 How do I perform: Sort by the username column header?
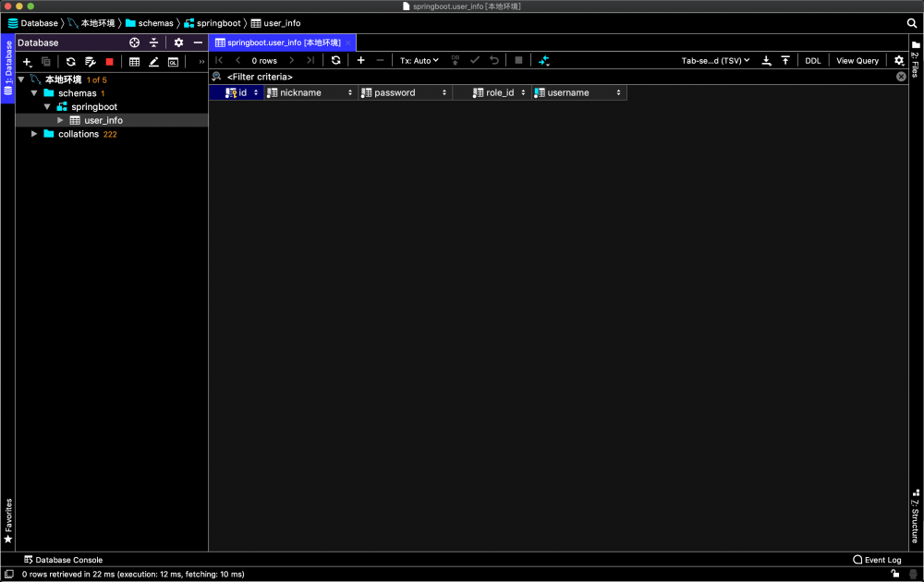tap(578, 92)
